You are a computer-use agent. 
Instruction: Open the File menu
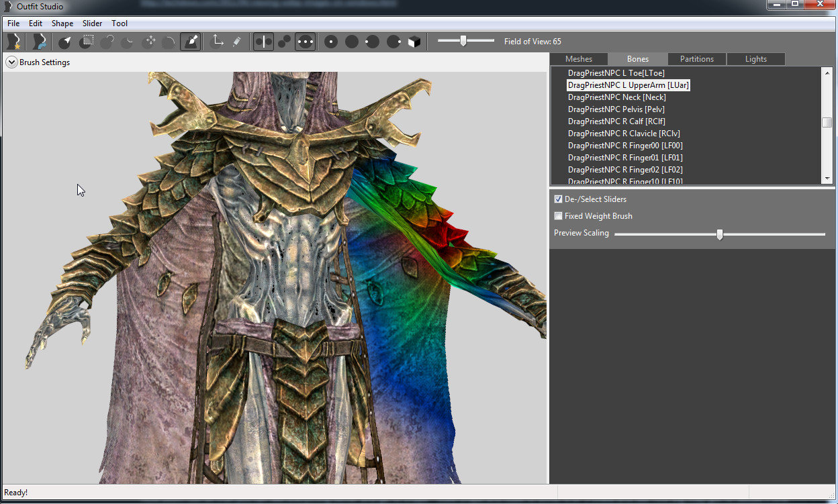[x=13, y=23]
